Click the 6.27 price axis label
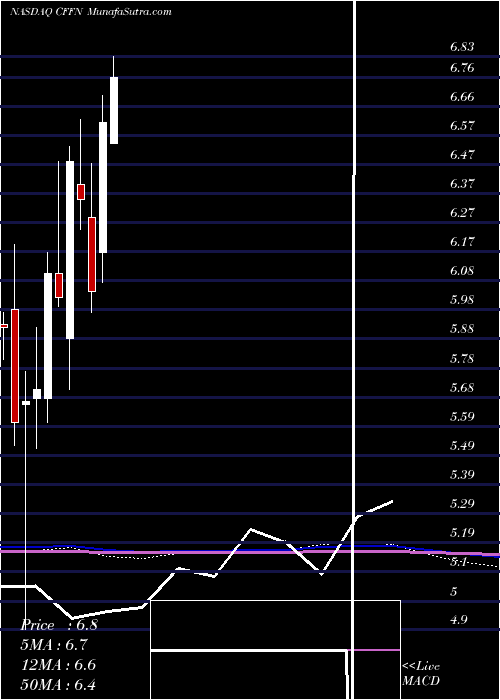Viewport: 500px width, 700px height. 462,212
